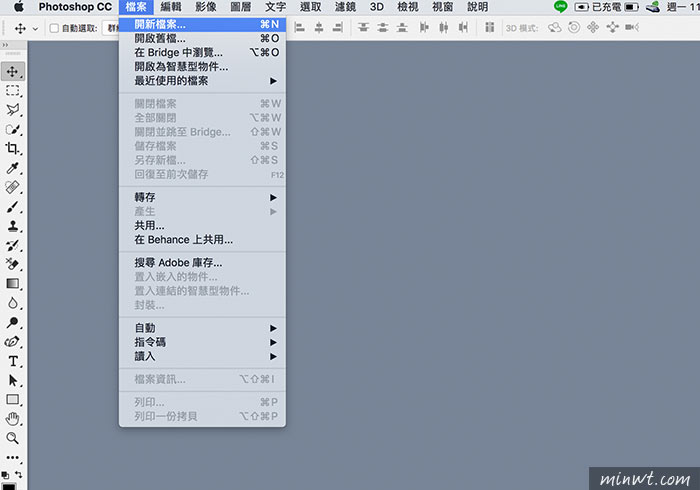Choose 開啟舊檔... from the menu
The height and width of the screenshot is (490, 700).
(x=202, y=38)
